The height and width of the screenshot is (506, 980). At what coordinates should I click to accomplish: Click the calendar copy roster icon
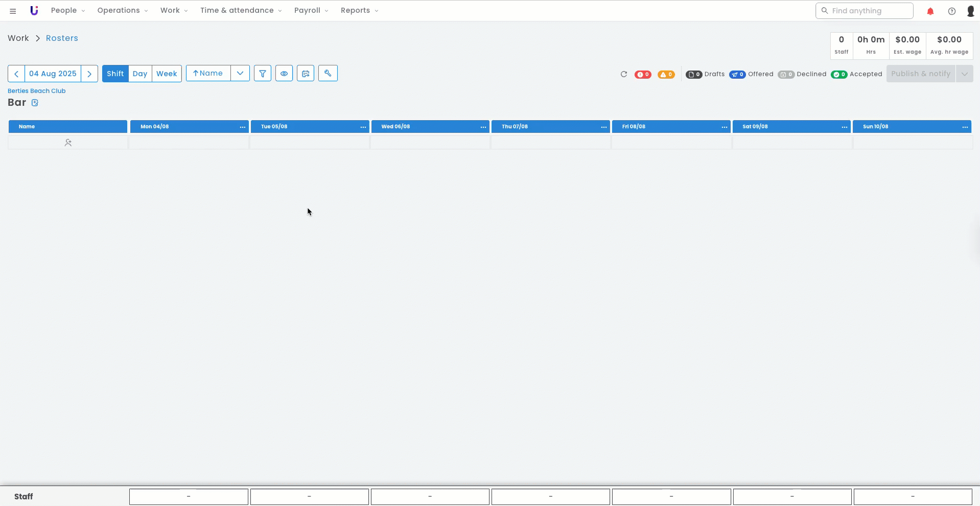tap(306, 74)
